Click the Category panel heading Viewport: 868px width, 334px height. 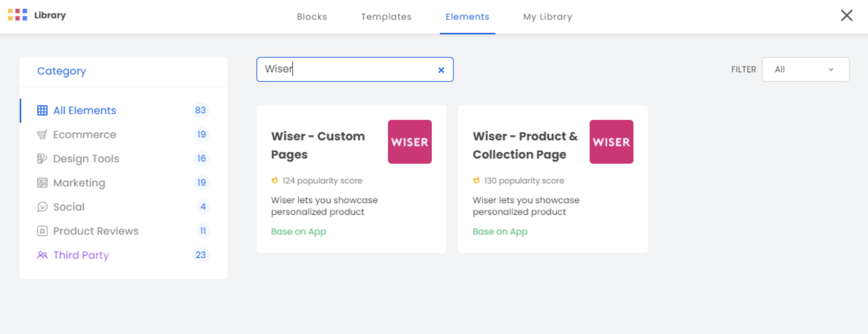[61, 71]
